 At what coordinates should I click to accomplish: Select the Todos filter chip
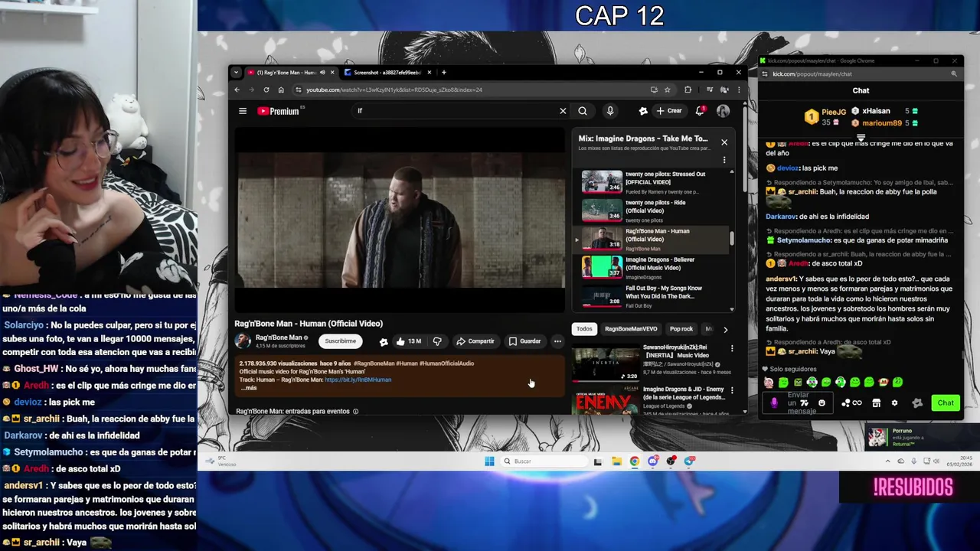[584, 329]
